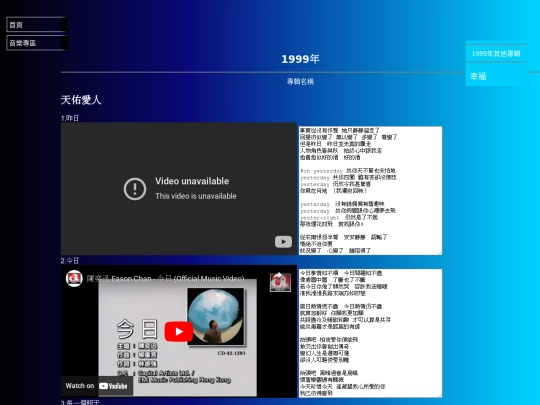Click the 1999年其他專輯 sidebar heading
This screenshot has height=405, width=540.
(496, 54)
